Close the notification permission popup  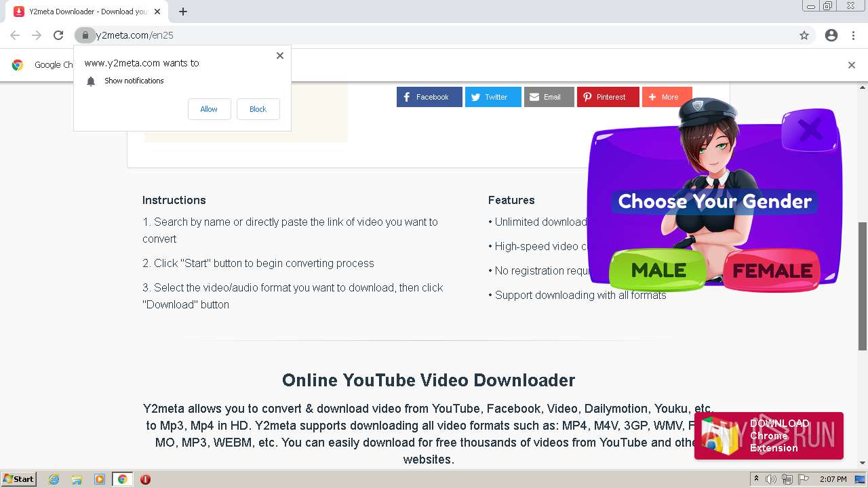point(280,56)
